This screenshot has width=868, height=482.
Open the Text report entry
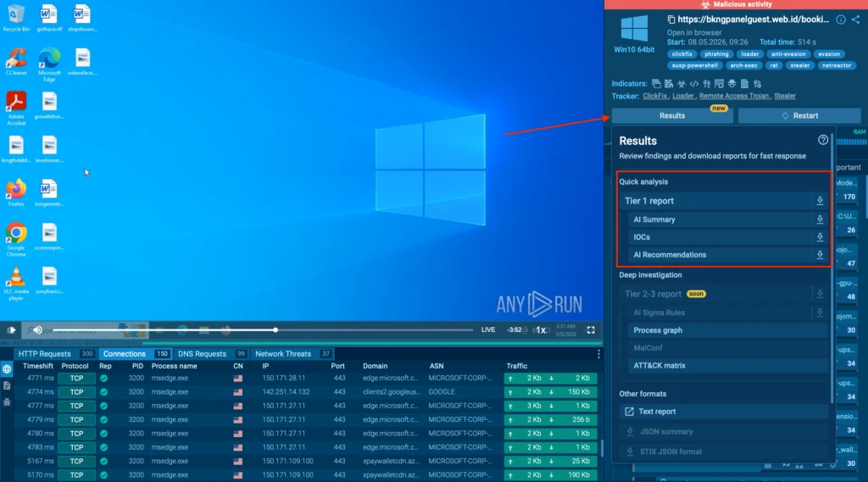click(x=724, y=412)
